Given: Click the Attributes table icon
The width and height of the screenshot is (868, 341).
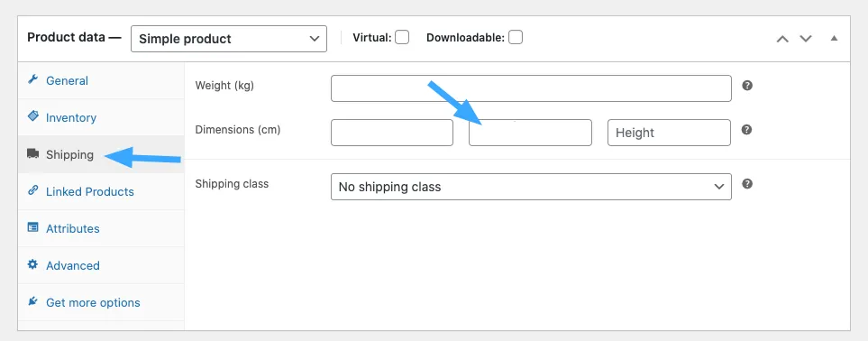Looking at the screenshot, I should (32, 228).
